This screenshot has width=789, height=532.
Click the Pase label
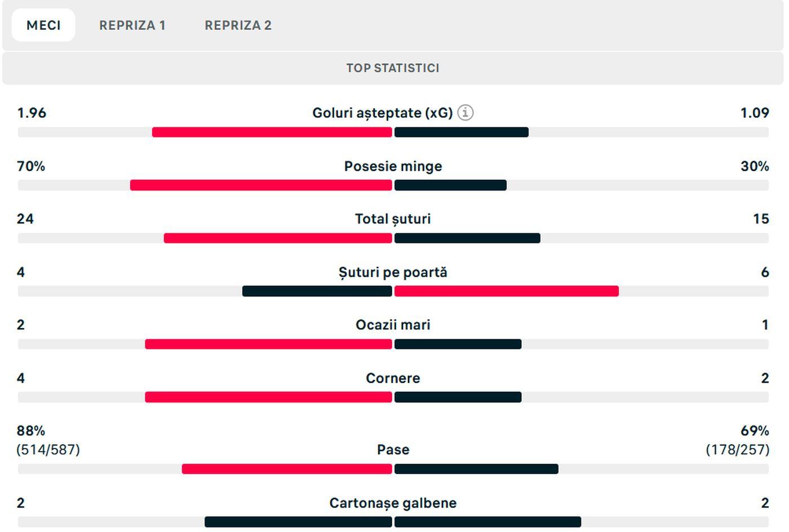pos(393,450)
